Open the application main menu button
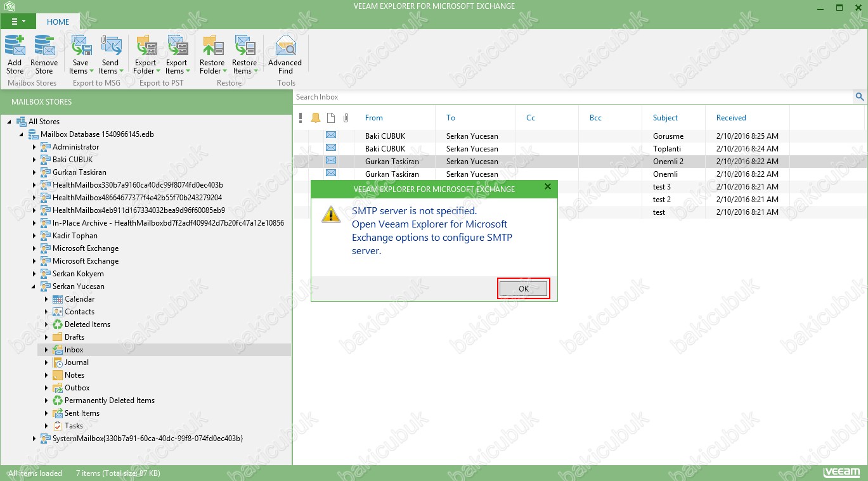This screenshot has height=481, width=868. coord(17,21)
